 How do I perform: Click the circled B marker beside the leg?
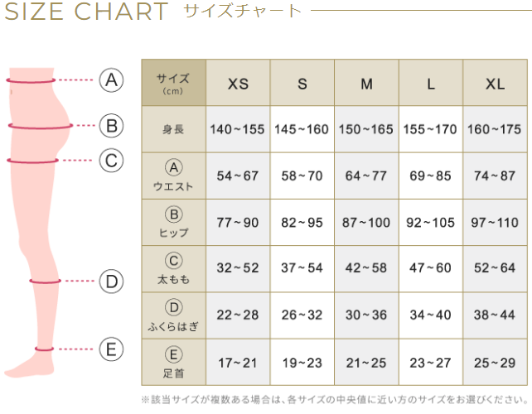click(111, 126)
